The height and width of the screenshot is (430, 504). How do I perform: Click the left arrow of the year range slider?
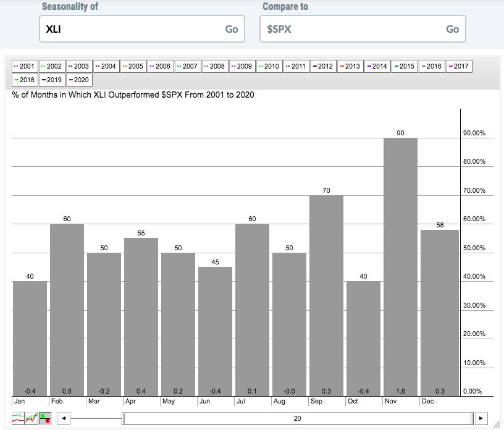tap(63, 418)
